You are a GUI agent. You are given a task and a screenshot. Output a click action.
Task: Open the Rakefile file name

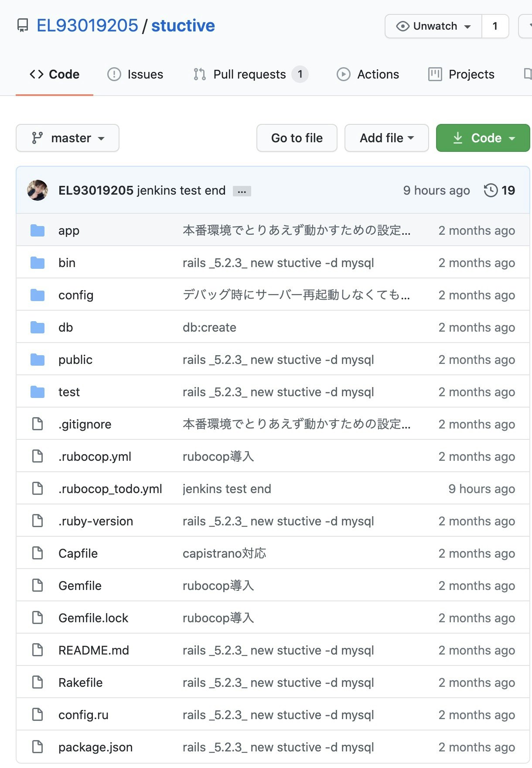tap(81, 682)
